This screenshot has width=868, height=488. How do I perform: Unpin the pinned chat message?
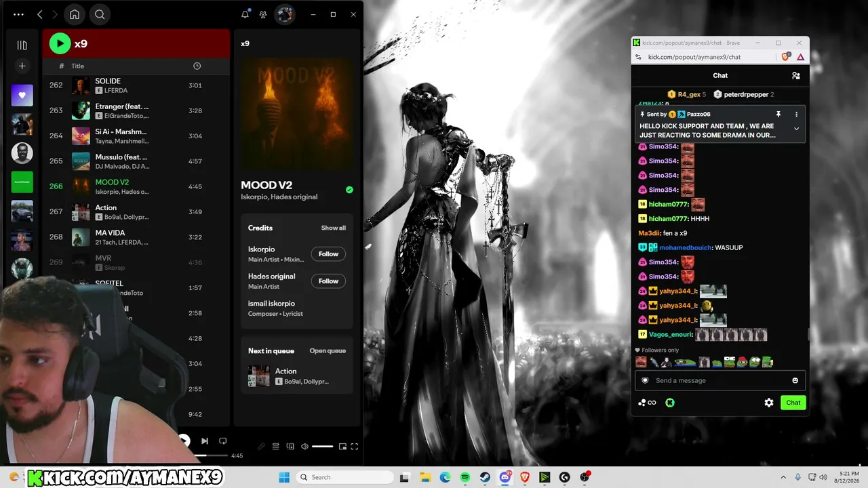click(x=778, y=115)
